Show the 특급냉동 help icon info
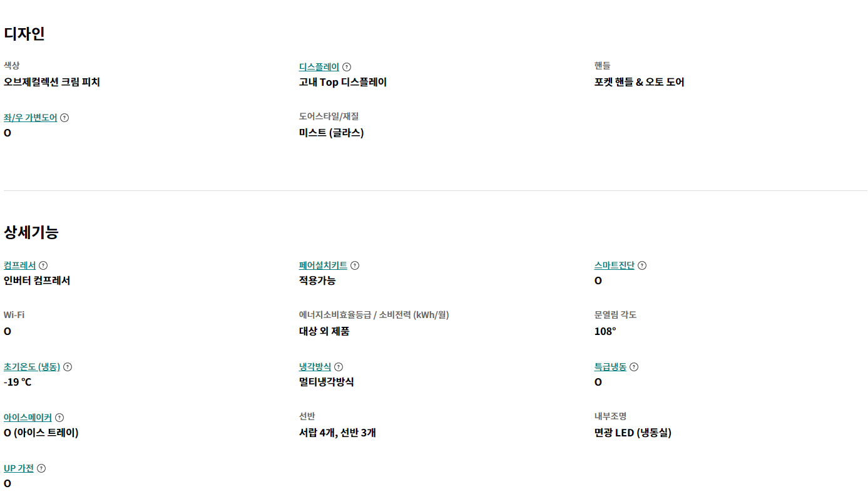 tap(634, 367)
